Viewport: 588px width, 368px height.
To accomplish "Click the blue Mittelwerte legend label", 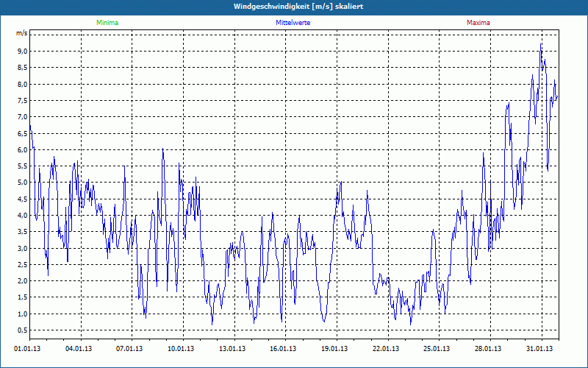I will 293,23.
